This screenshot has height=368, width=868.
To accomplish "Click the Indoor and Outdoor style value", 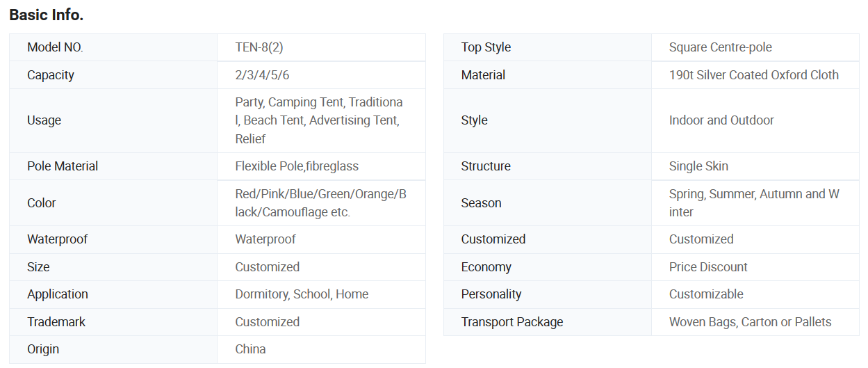I will [x=721, y=120].
